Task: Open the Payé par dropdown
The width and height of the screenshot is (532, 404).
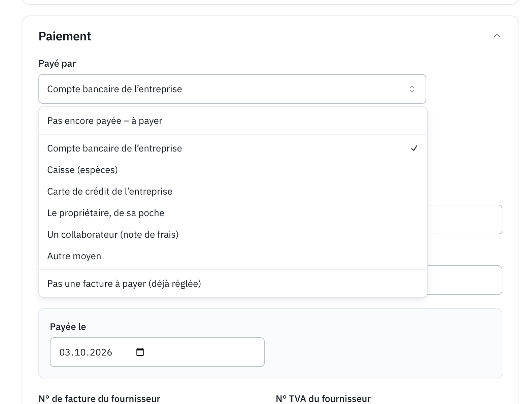Action: (232, 89)
